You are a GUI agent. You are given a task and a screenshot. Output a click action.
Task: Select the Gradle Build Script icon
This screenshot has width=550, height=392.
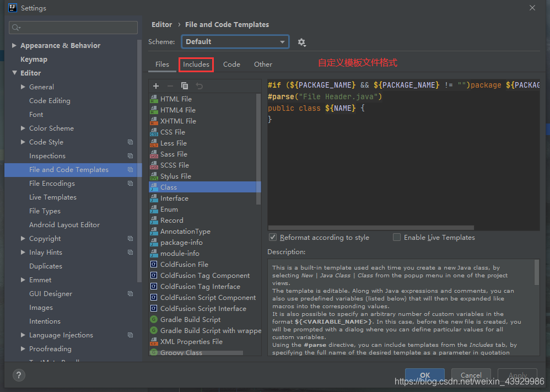[x=154, y=319]
